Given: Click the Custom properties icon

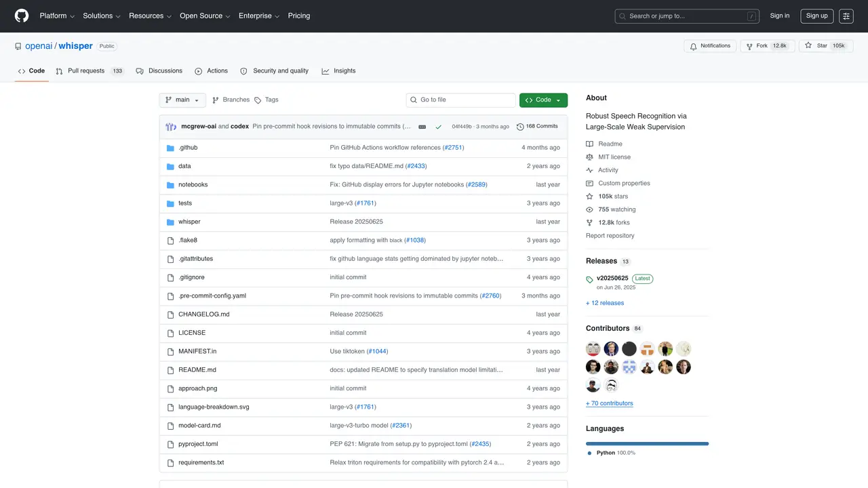Looking at the screenshot, I should tap(590, 184).
